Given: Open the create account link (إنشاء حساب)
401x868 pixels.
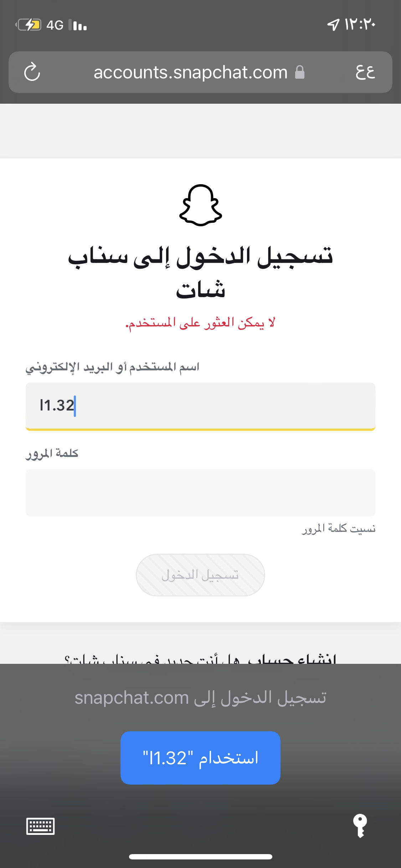Looking at the screenshot, I should (292, 658).
